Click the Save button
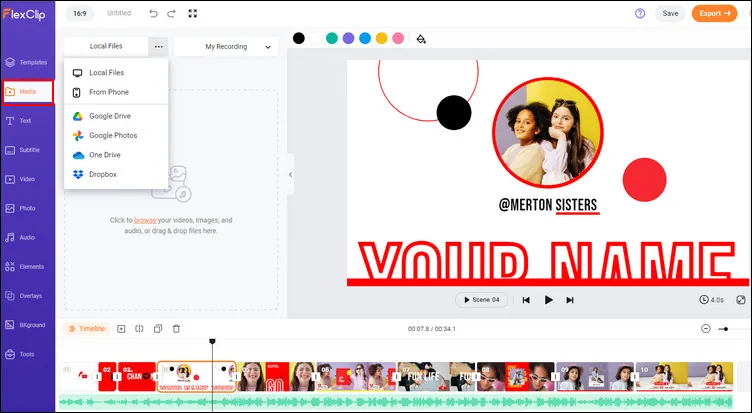The image size is (752, 413). (x=670, y=13)
